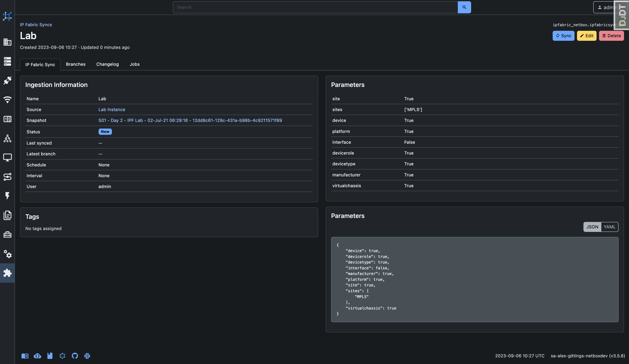This screenshot has height=364, width=629.
Task: Follow the IP Fabric Syncs breadcrumb link
Action: click(36, 25)
